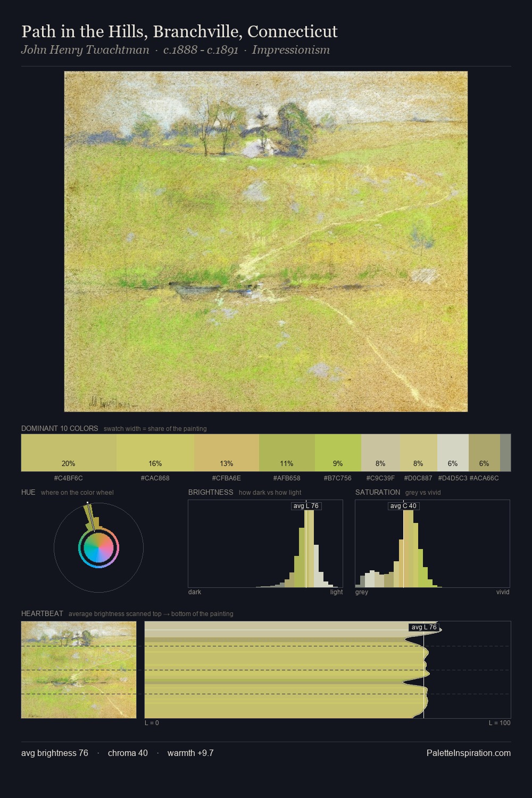Click the hex code #B7C756 label
Image resolution: width=532 pixels, height=798 pixels.
click(338, 478)
